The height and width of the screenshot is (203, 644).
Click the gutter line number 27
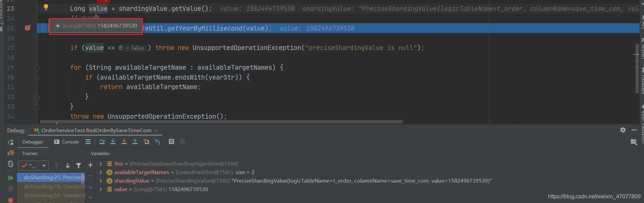[11, 48]
